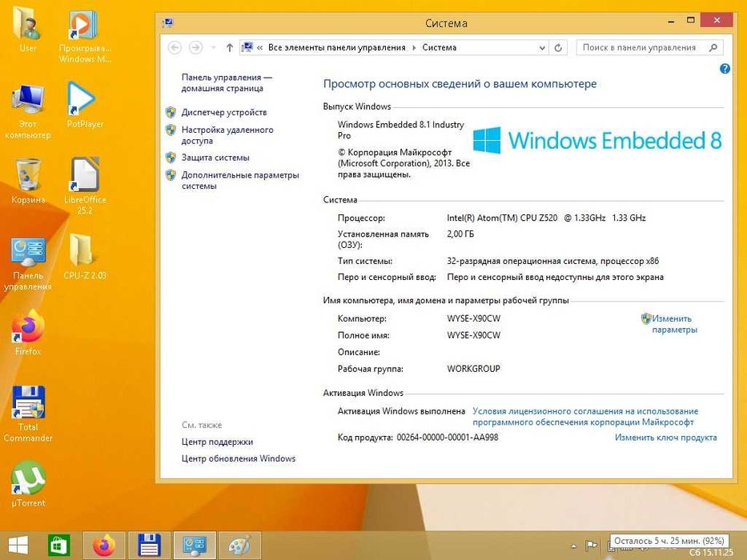
Task: Click processor value Intel(R) Atom(TM) CPU Z520
Action: coord(502,218)
